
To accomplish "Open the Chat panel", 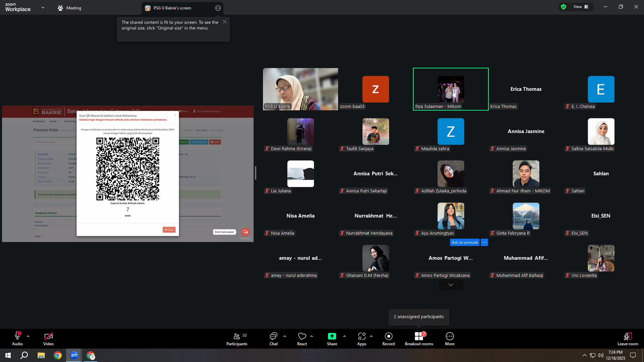I will click(274, 339).
